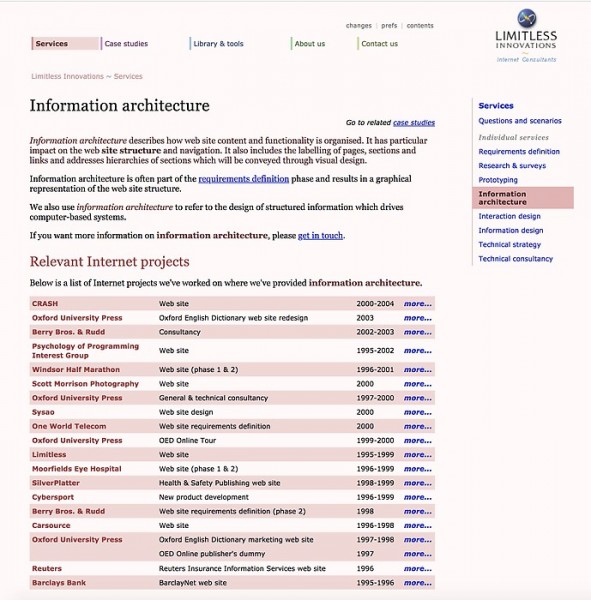Select Technical consultancy in sidebar
591x600 pixels.
pyautogui.click(x=516, y=259)
